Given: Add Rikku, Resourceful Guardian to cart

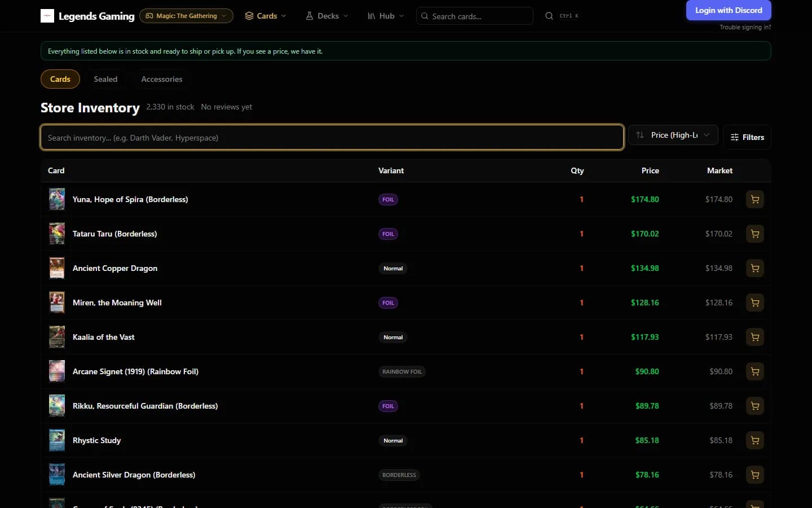Looking at the screenshot, I should click(755, 406).
